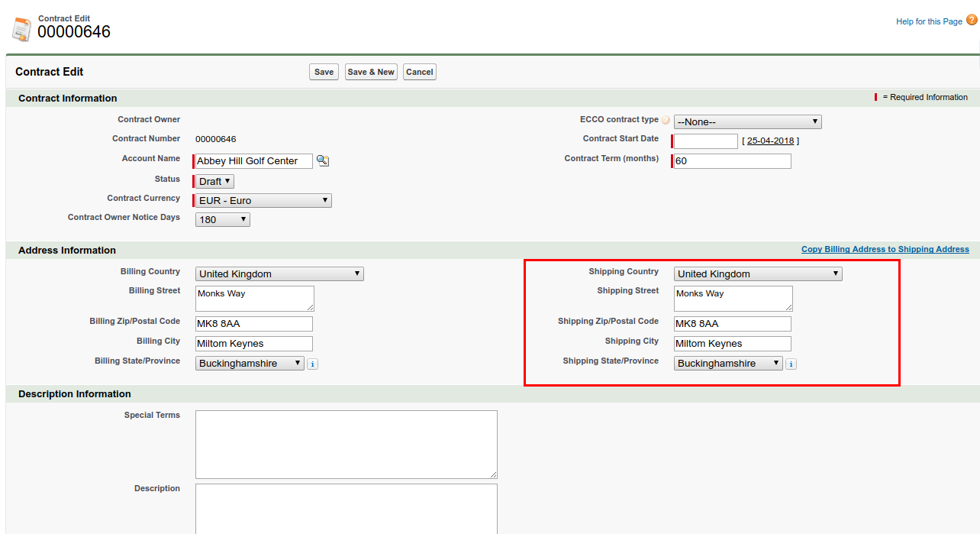The height and width of the screenshot is (534, 980).
Task: Open Help for this Page link
Action: (x=929, y=21)
